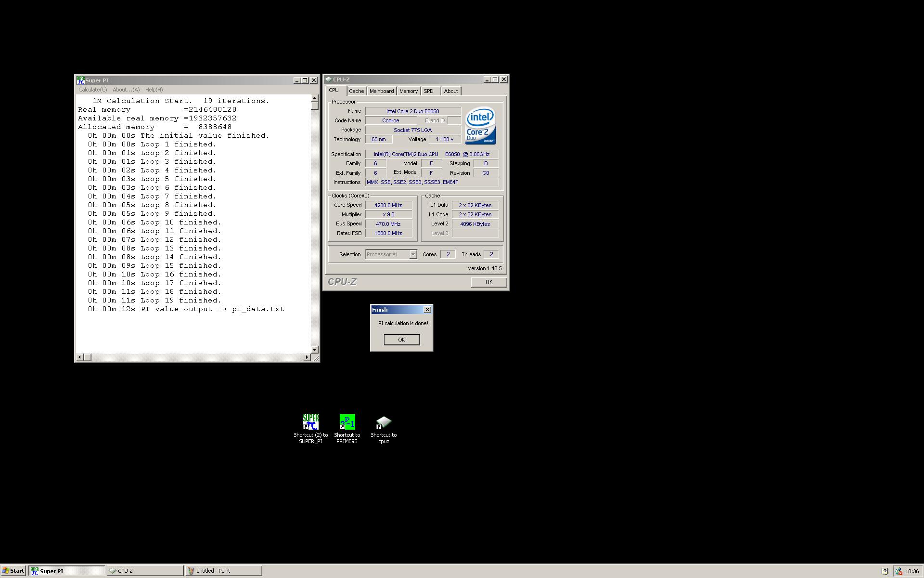924x578 pixels.
Task: Switch to the Memory tab in CPU-Z
Action: coord(409,91)
